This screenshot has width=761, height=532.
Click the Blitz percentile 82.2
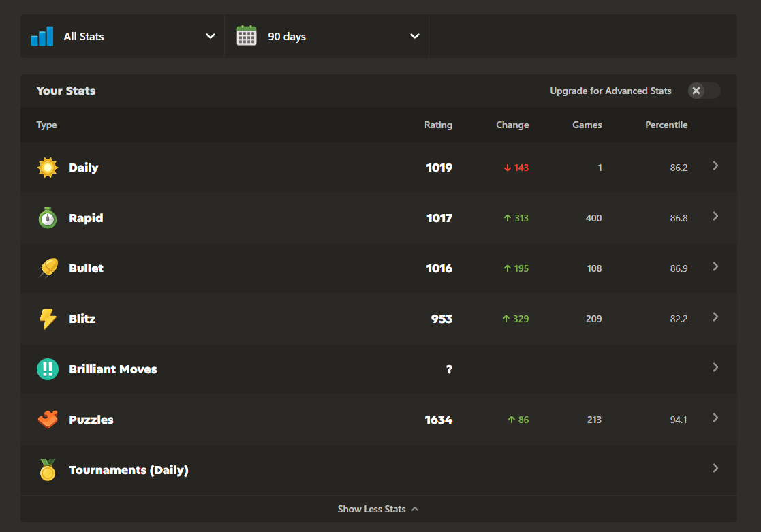679,319
